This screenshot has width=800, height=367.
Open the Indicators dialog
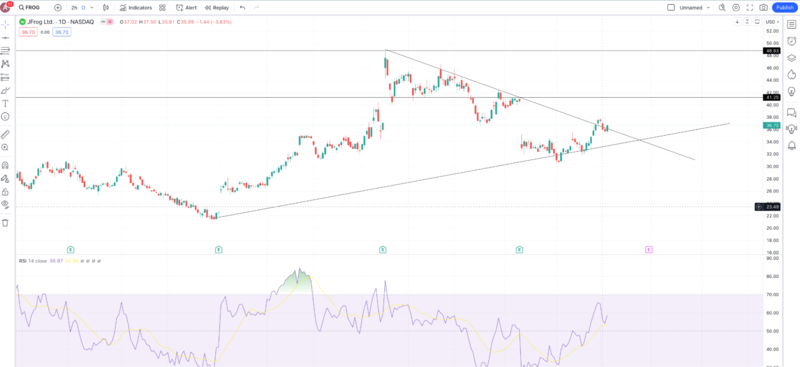[x=136, y=8]
